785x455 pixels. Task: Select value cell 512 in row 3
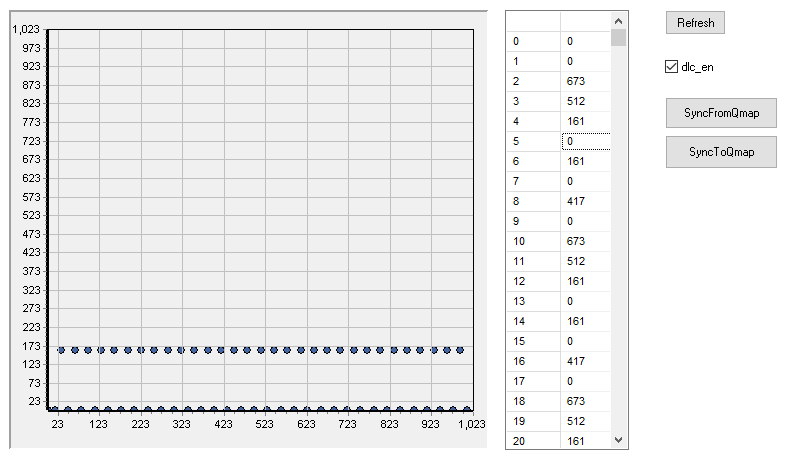click(x=586, y=101)
